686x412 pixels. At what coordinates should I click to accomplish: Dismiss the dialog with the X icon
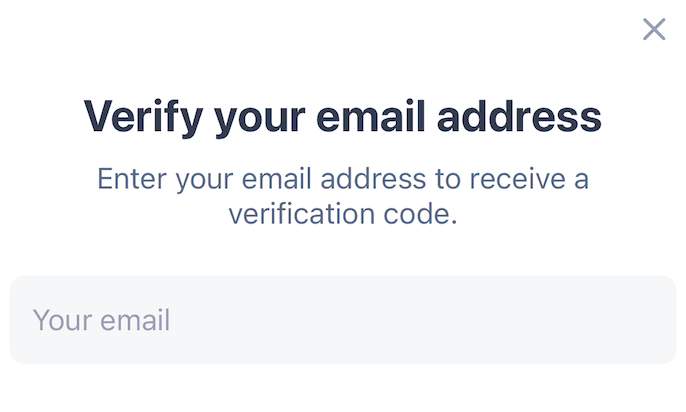coord(654,29)
